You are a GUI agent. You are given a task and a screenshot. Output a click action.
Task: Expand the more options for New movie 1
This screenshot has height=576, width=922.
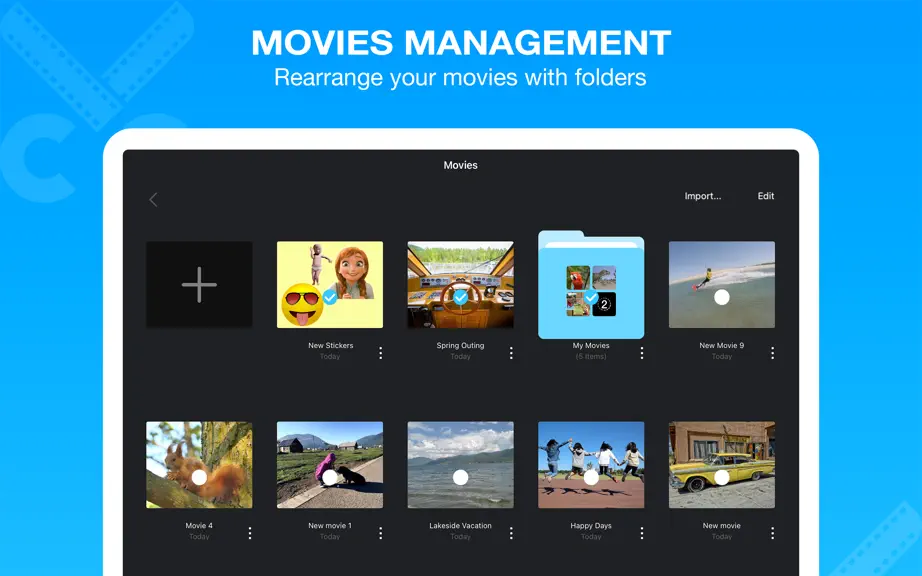(380, 533)
